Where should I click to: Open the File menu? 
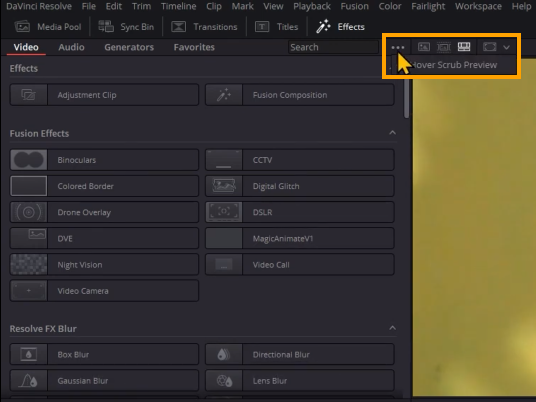point(89,6)
